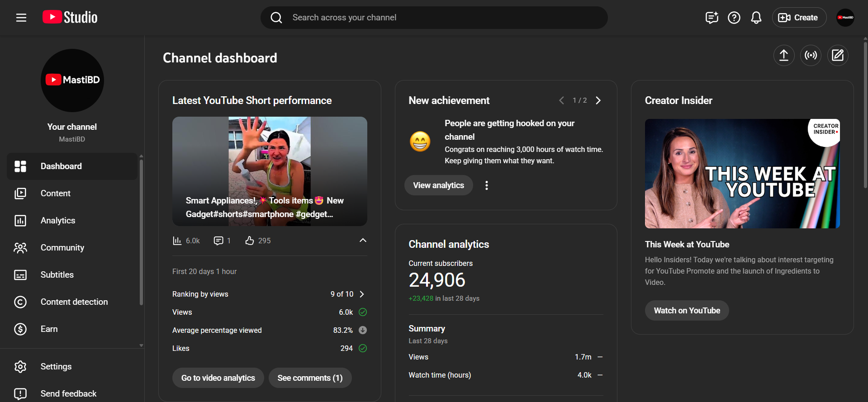Click the create post pencil icon
868x402 pixels.
coord(838,55)
